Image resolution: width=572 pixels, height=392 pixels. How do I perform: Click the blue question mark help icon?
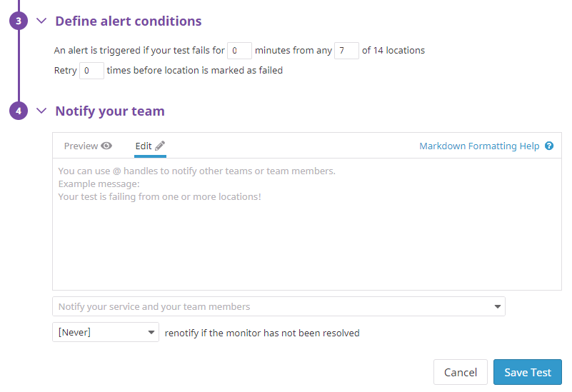(549, 146)
